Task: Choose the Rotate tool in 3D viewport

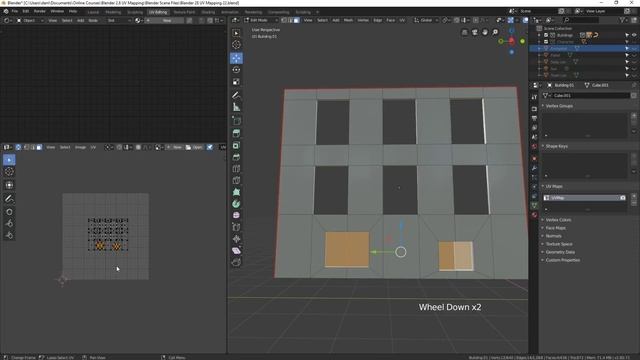Action: point(236,70)
